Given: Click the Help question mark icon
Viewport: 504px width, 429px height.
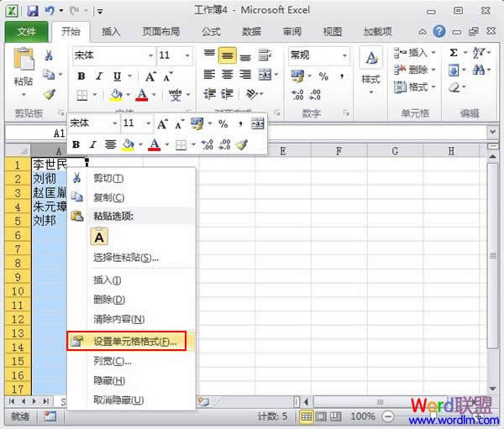Looking at the screenshot, I should coord(439,32).
